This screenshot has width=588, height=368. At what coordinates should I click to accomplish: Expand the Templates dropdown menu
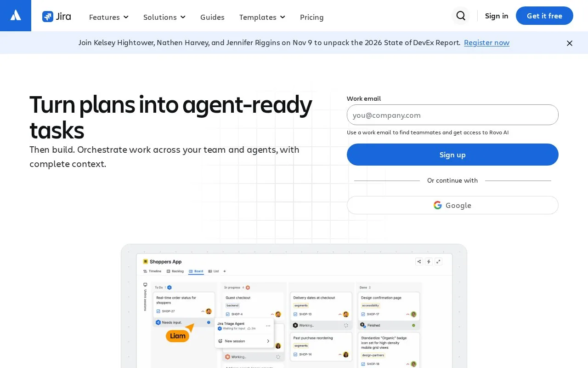pos(262,17)
